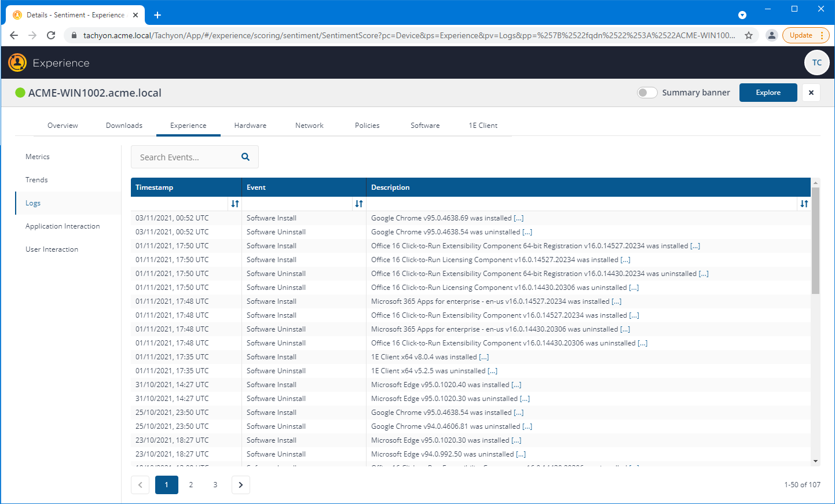Open the Software tab
This screenshot has height=504, width=835.
pyautogui.click(x=425, y=126)
